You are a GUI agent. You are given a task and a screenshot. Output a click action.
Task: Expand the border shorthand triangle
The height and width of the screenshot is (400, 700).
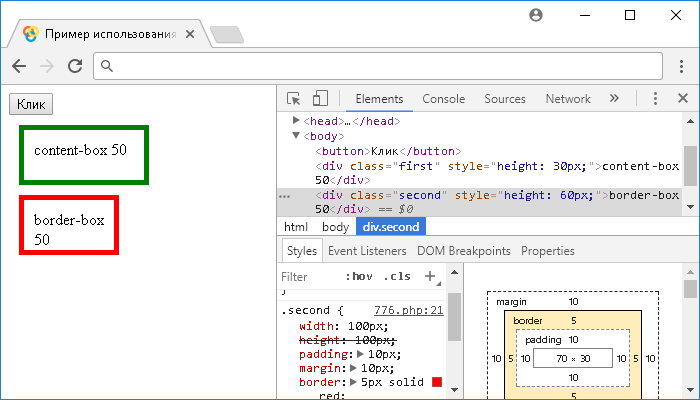354,382
